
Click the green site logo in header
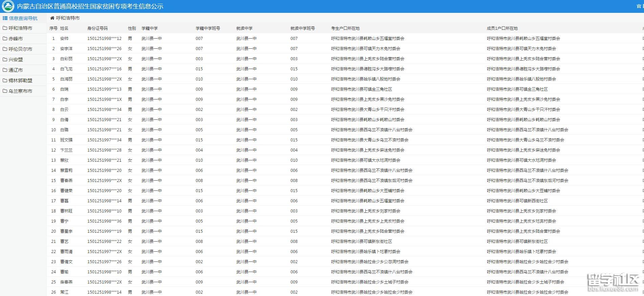click(8, 6)
